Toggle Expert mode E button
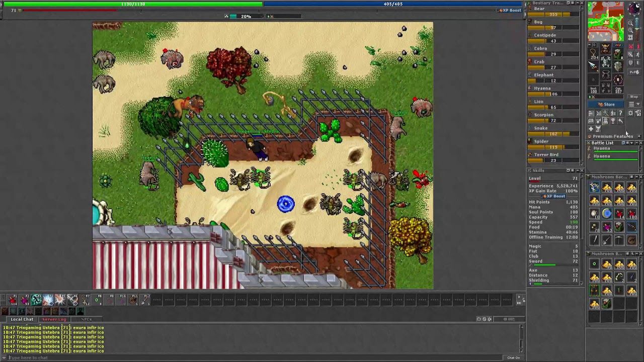Viewport: 644px width, 362px height. point(638,63)
